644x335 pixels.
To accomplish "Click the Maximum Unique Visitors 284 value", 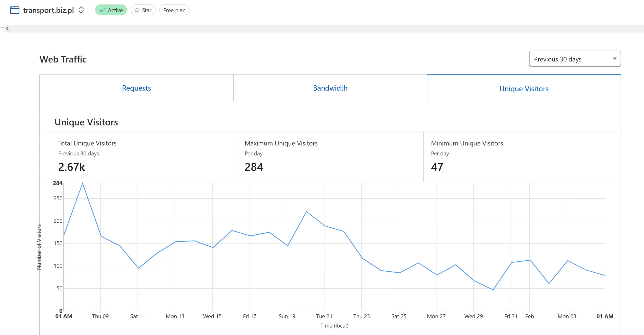I will pos(254,167).
